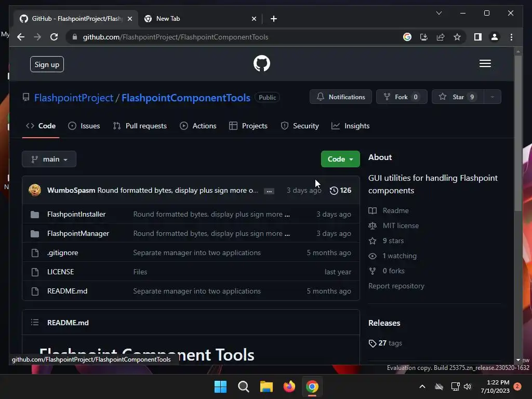Click the browser back arrow
Image resolution: width=532 pixels, height=399 pixels.
(x=21, y=37)
